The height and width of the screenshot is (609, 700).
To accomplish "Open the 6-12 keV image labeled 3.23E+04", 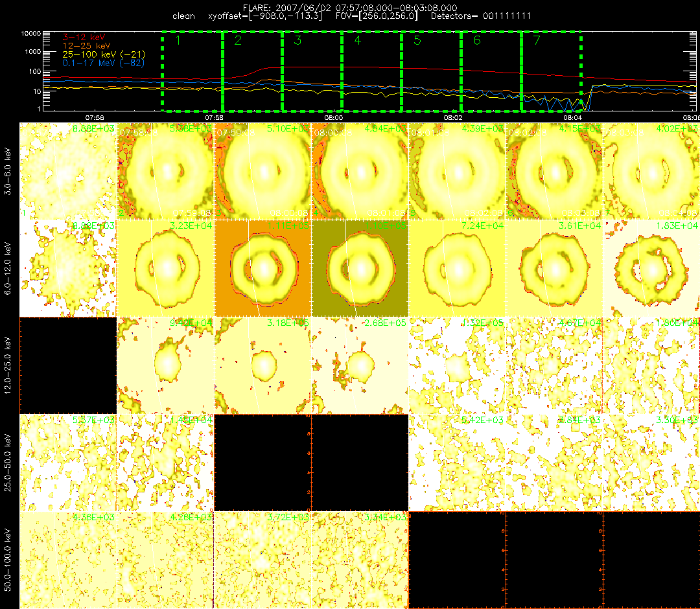I will point(166,269).
